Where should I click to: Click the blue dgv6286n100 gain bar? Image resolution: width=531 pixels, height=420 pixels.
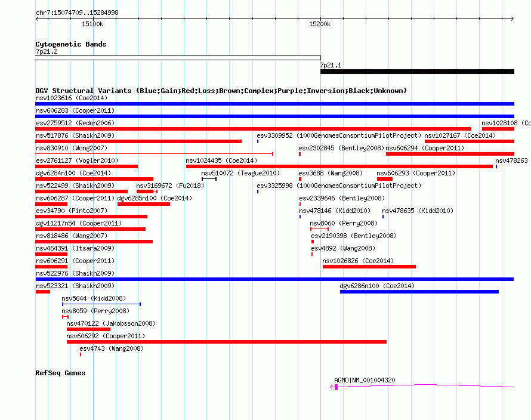[x=419, y=292]
